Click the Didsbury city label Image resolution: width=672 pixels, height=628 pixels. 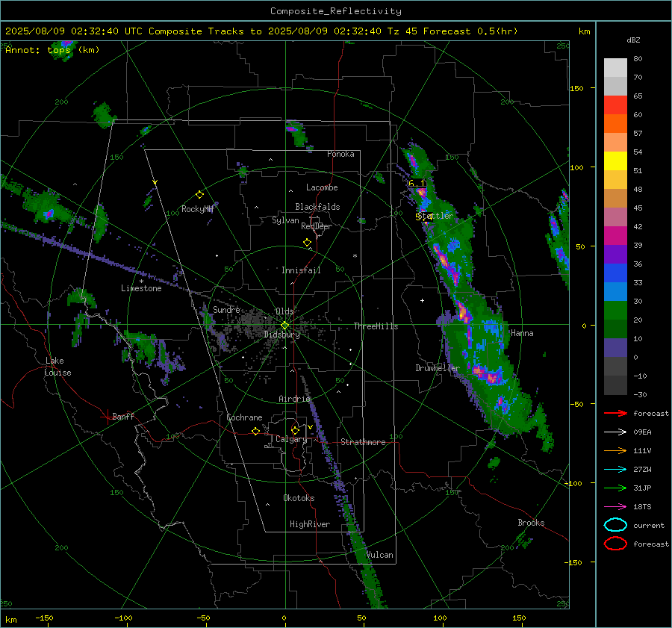(x=282, y=335)
